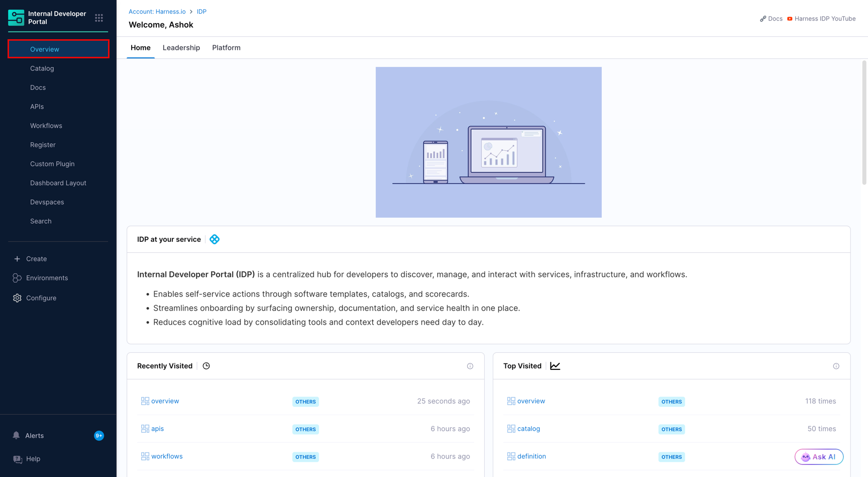Viewport: 868px width, 477px height.
Task: Click the Recently Visited info icon
Action: pyautogui.click(x=470, y=366)
